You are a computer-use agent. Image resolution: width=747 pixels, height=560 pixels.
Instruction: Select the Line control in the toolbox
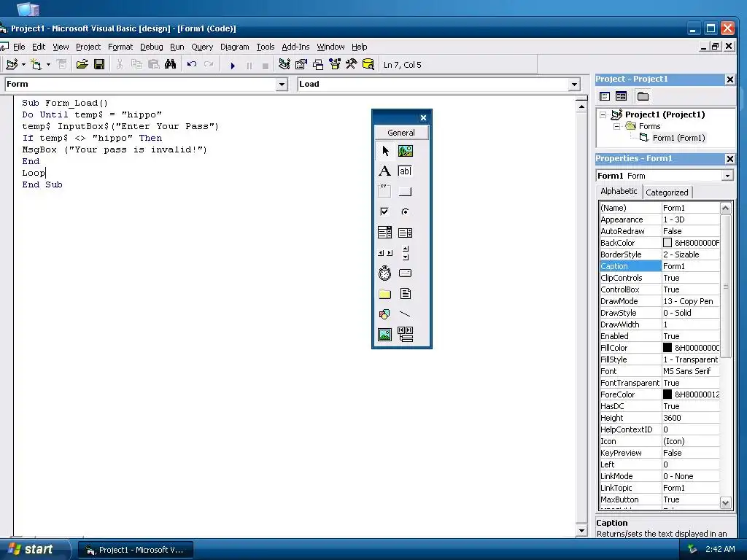tap(406, 314)
